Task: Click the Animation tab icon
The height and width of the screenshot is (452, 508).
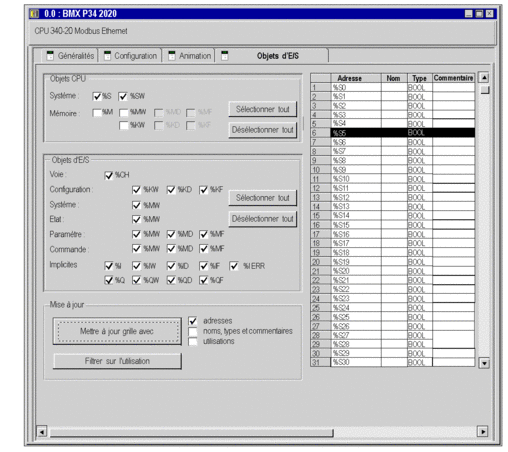Action: click(x=172, y=56)
